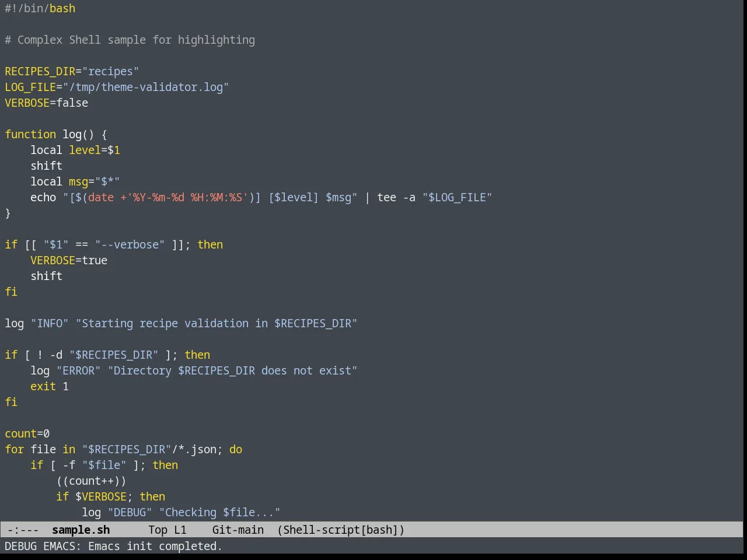Click the sample.sh buffer name in mode line
Screen dimensions: 747x560
pos(81,530)
